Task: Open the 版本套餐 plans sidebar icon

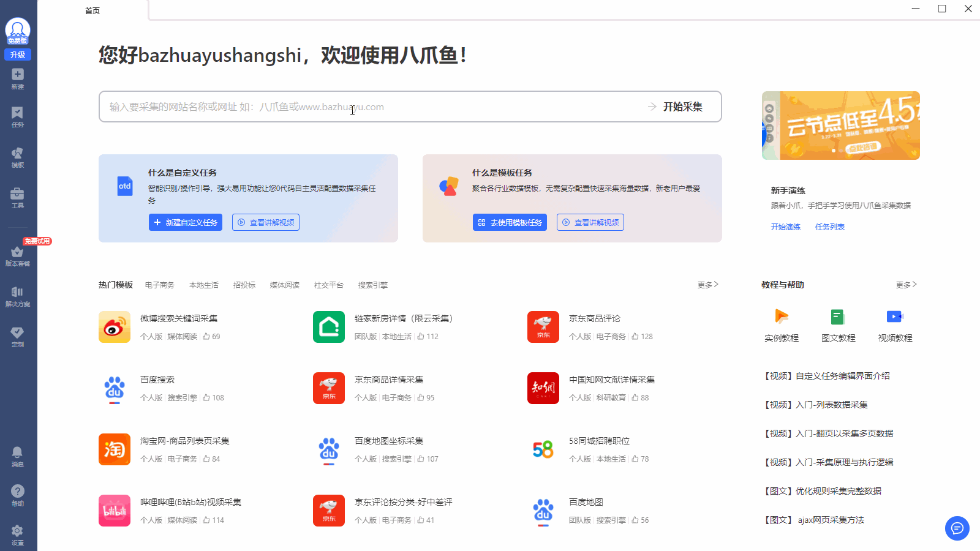Action: [x=18, y=256]
